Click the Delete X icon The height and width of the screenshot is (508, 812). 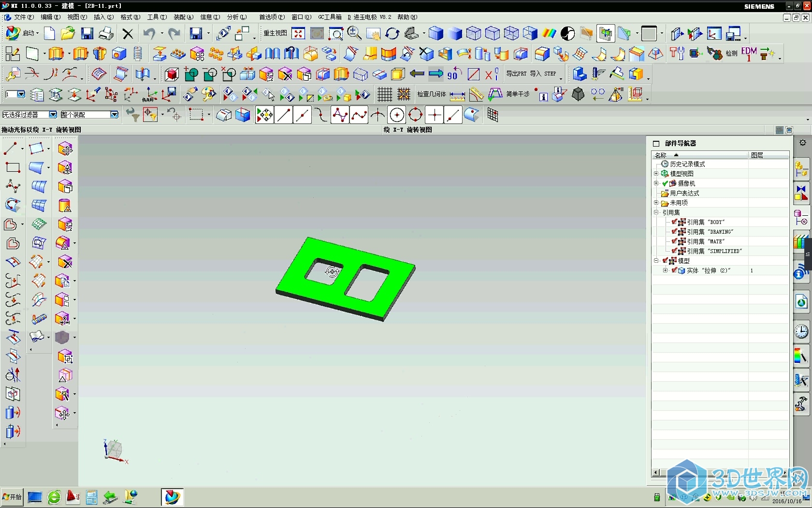128,33
